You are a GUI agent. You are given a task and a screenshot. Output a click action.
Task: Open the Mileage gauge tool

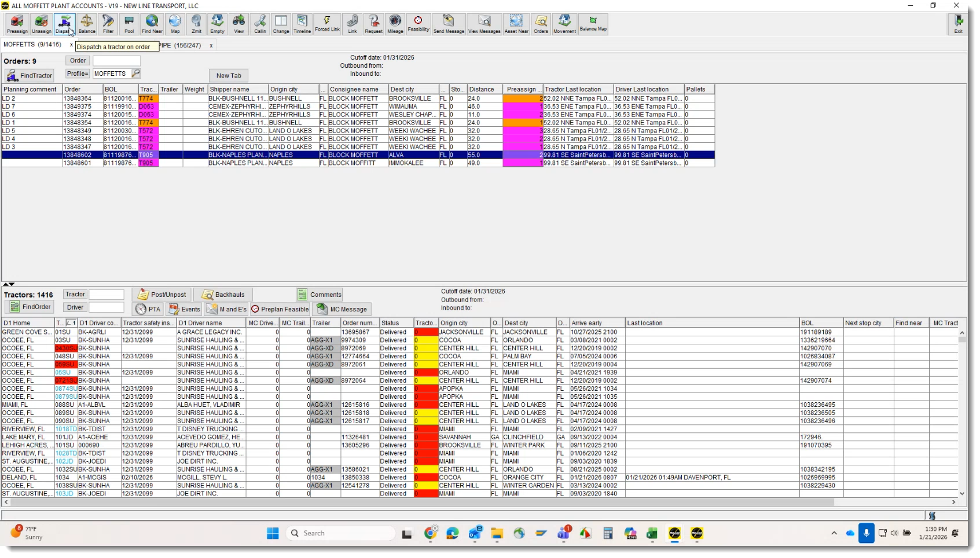(395, 24)
